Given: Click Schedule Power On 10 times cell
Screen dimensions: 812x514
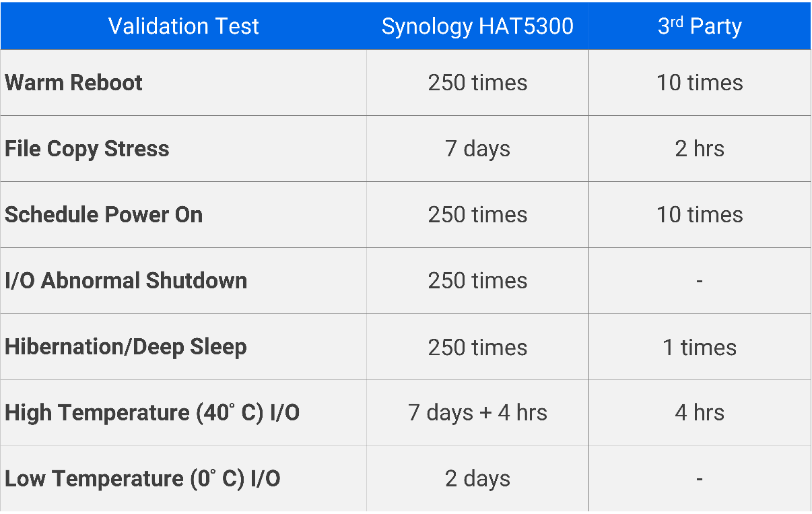Looking at the screenshot, I should coord(700,214).
